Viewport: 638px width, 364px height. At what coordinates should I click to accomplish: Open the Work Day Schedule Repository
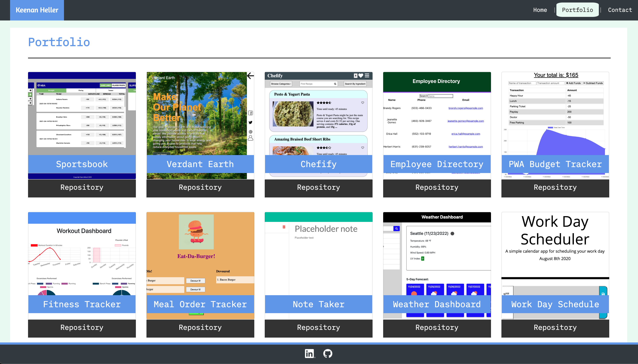[x=555, y=327]
